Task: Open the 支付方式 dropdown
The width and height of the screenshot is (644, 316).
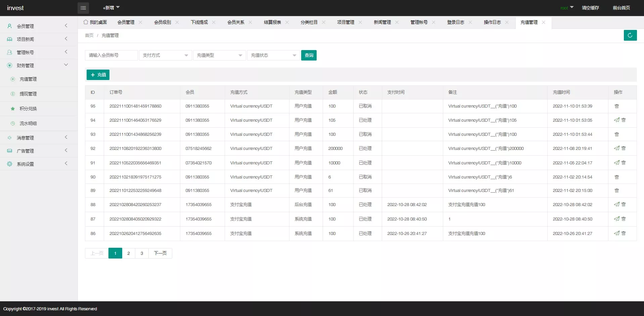Action: click(x=165, y=55)
